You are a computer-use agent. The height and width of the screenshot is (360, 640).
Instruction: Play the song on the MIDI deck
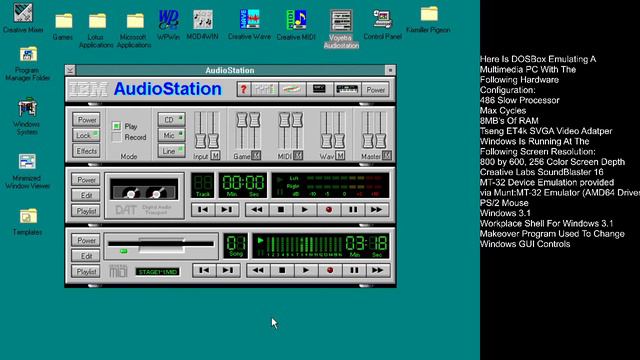306,270
